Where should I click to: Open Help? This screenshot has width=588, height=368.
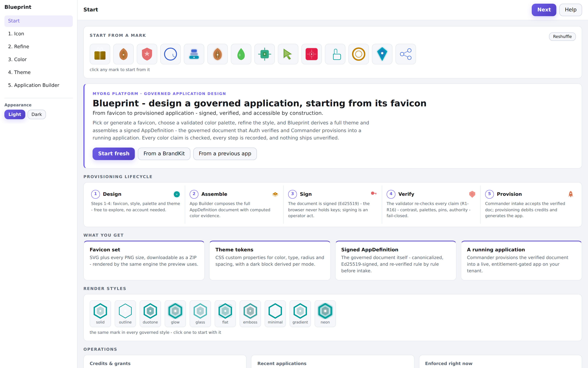[x=571, y=10]
